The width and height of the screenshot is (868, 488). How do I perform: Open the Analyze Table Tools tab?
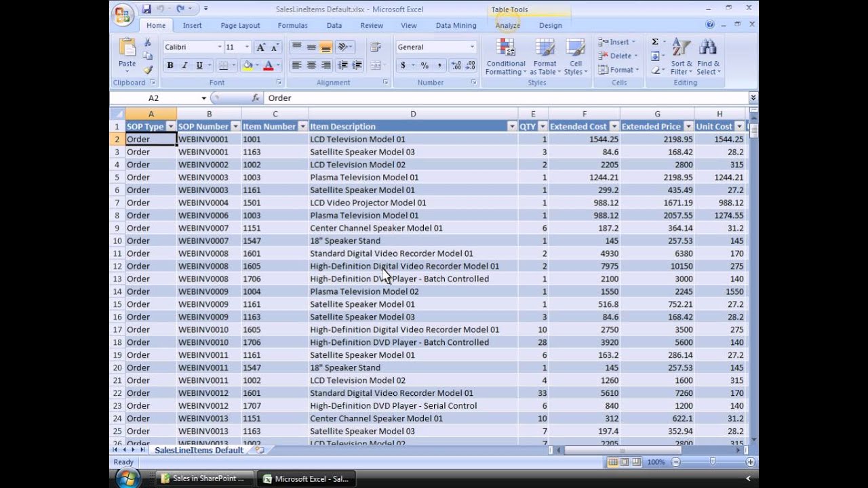(x=507, y=26)
